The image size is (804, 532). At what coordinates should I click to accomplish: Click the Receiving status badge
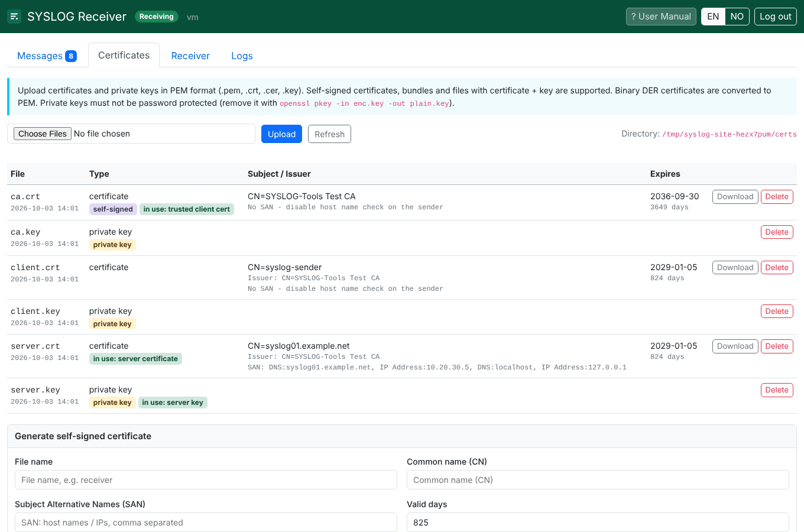tap(157, 17)
